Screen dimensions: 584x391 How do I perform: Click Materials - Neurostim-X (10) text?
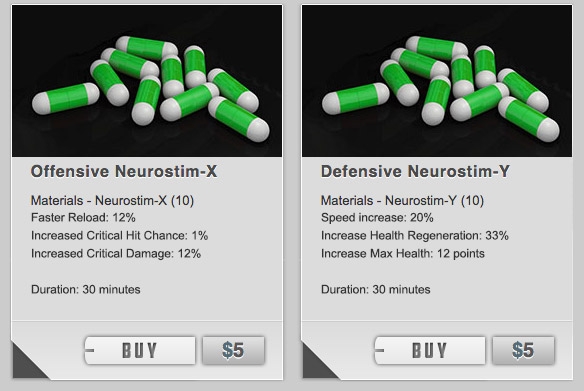112,201
